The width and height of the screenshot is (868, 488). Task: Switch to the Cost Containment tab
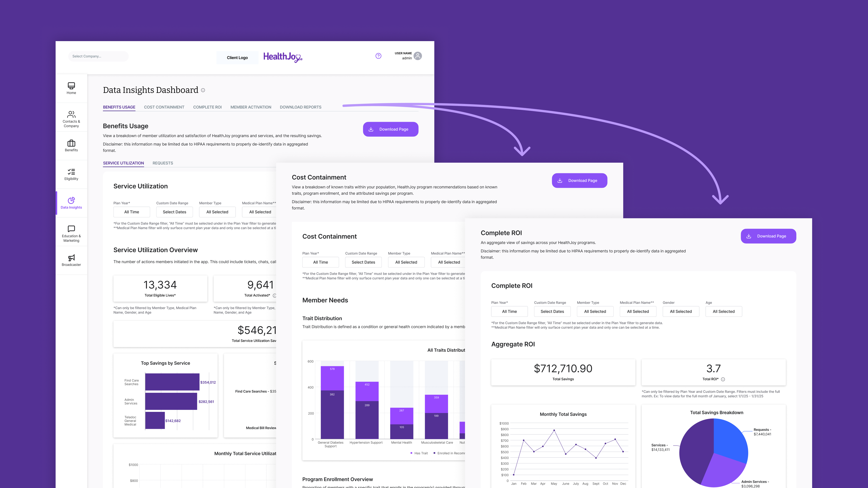pyautogui.click(x=164, y=107)
